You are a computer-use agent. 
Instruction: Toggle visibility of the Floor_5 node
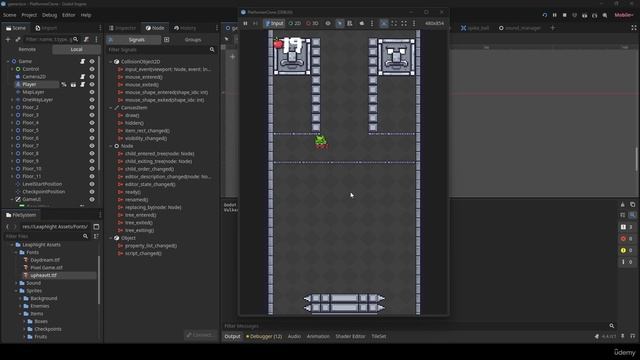tap(92, 130)
